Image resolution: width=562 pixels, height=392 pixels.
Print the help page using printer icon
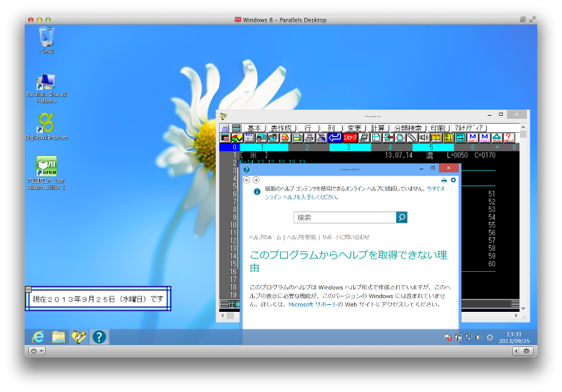444,180
